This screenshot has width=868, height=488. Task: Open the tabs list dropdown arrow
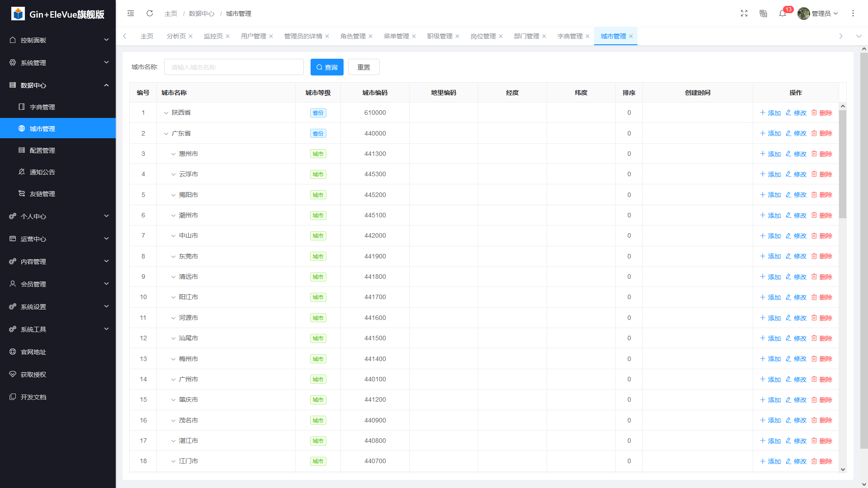[x=859, y=36]
